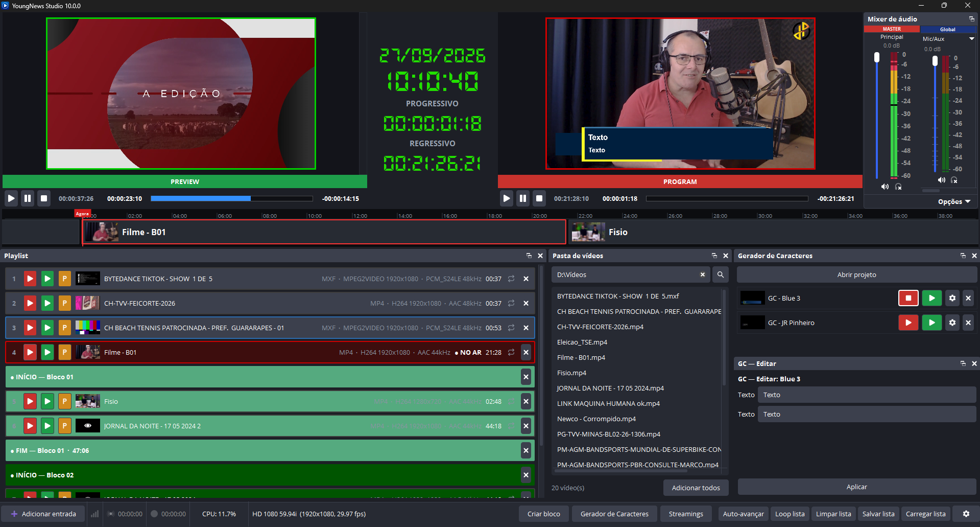Remove GC - Blue 3 from the list
Image resolution: width=980 pixels, height=527 pixels.
pyautogui.click(x=968, y=298)
